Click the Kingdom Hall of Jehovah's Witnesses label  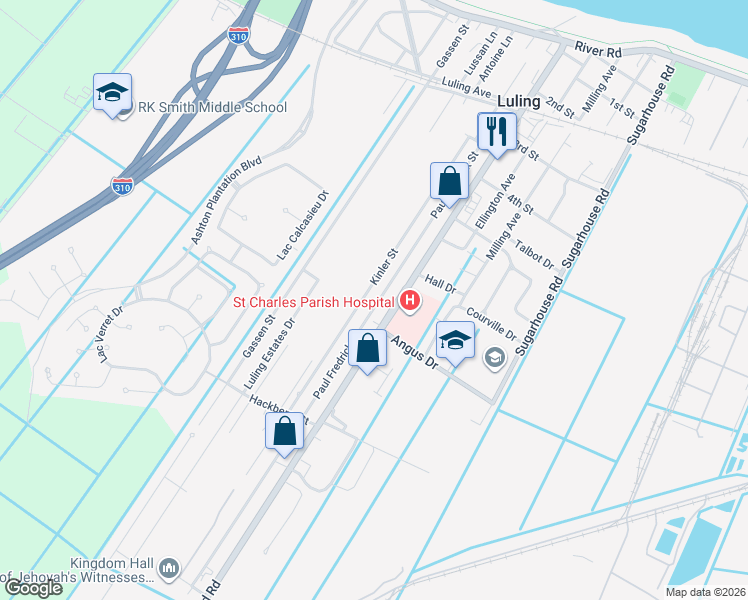(80, 570)
